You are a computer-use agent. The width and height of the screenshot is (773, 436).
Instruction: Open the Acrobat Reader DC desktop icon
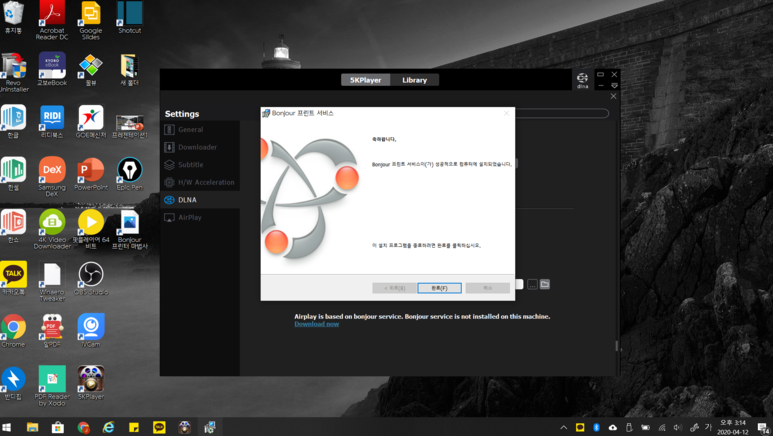pyautogui.click(x=52, y=20)
